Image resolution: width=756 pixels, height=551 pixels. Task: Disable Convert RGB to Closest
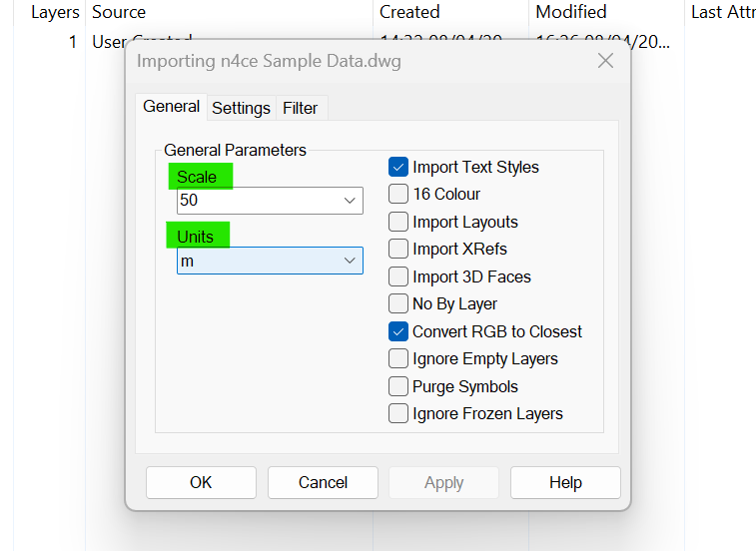(398, 331)
